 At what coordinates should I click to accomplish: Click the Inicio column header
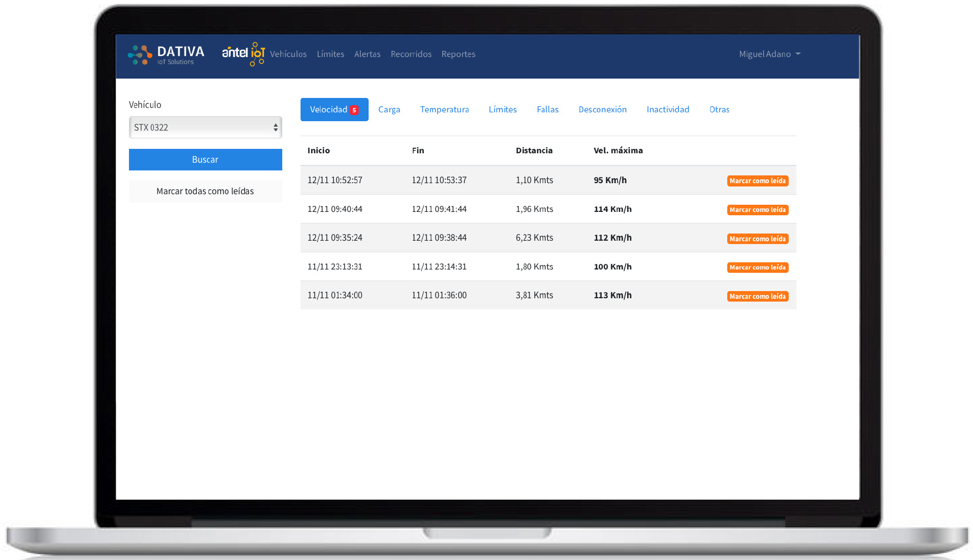tap(319, 151)
